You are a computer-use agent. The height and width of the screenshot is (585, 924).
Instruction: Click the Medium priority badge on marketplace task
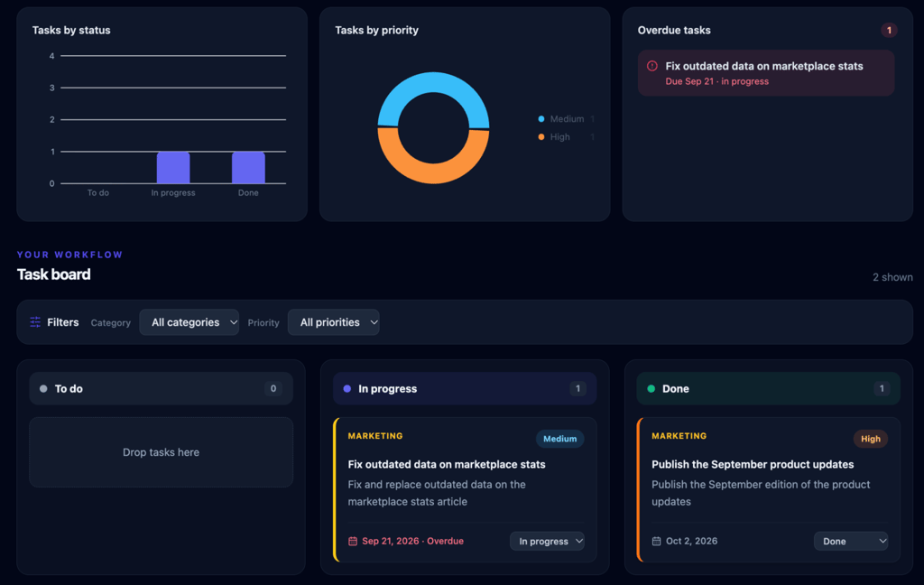tap(559, 439)
